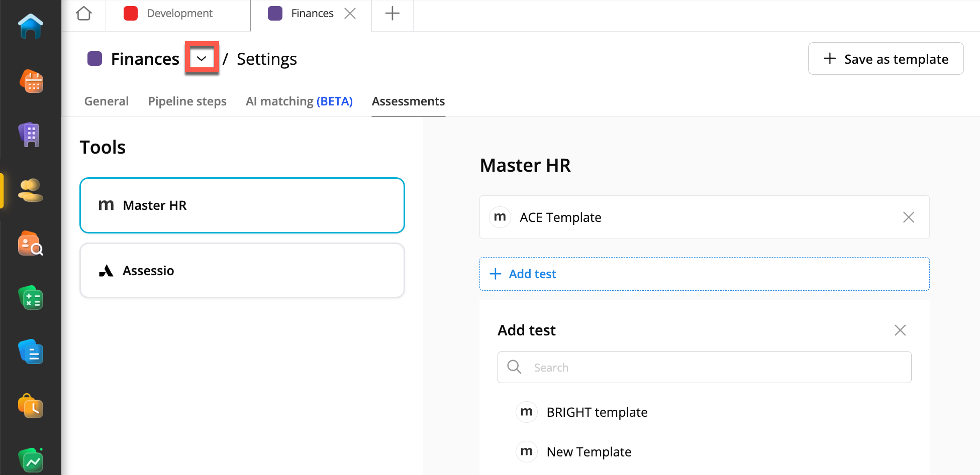Open the blue house home icon in sidebar

(x=31, y=26)
